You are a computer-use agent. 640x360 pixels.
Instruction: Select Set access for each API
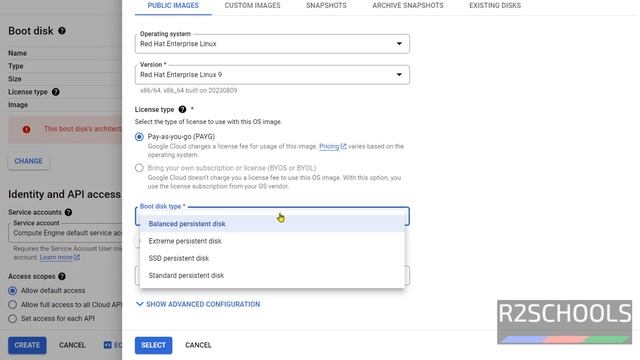[x=13, y=318]
